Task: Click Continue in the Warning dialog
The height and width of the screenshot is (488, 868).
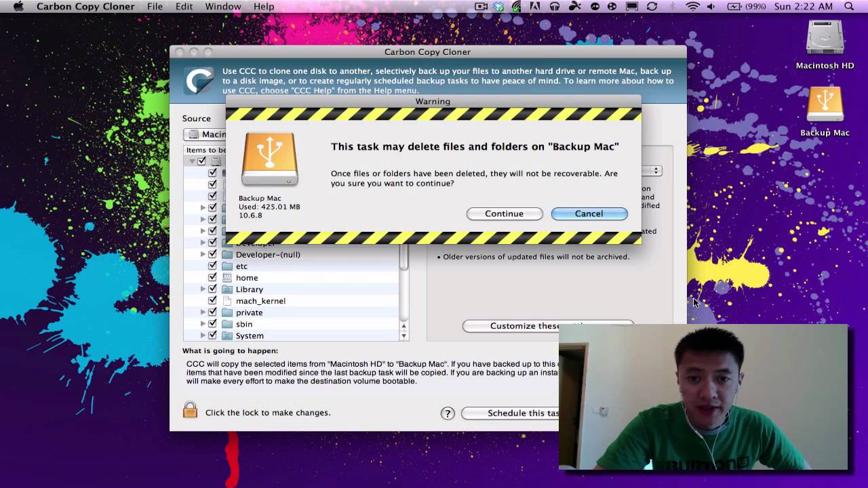Action: pyautogui.click(x=505, y=213)
